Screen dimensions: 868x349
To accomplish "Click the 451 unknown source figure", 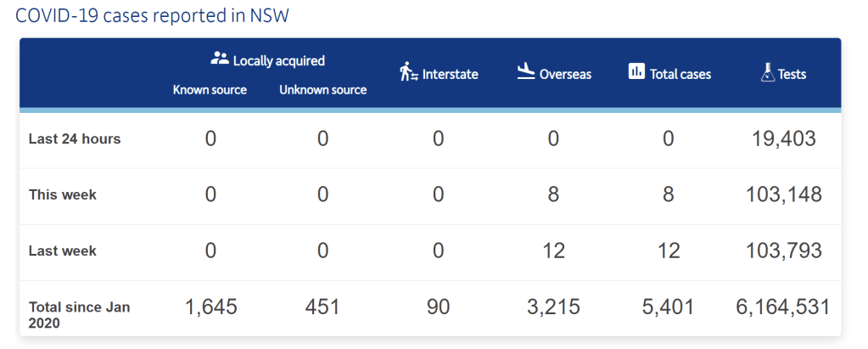I will tap(322, 307).
